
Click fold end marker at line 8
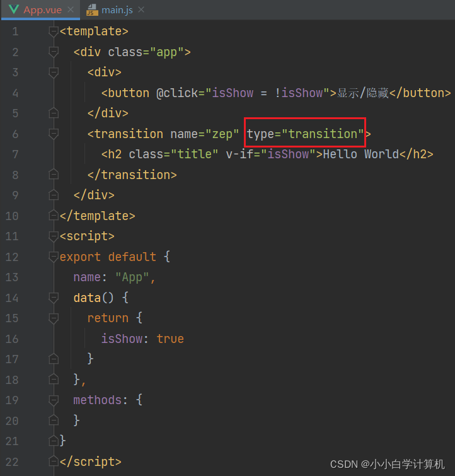click(x=54, y=175)
